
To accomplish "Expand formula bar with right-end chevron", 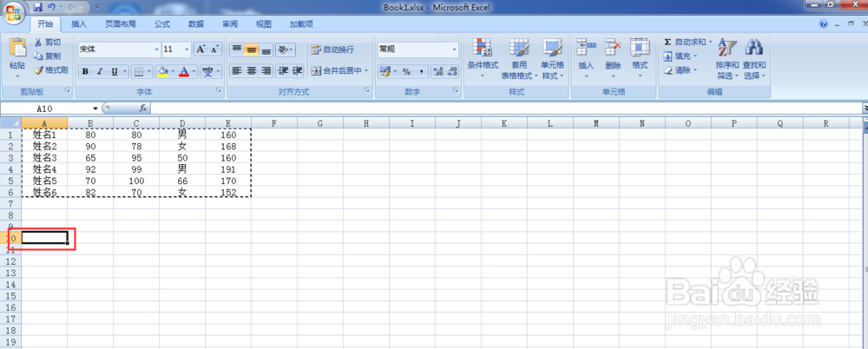I will pos(865,108).
